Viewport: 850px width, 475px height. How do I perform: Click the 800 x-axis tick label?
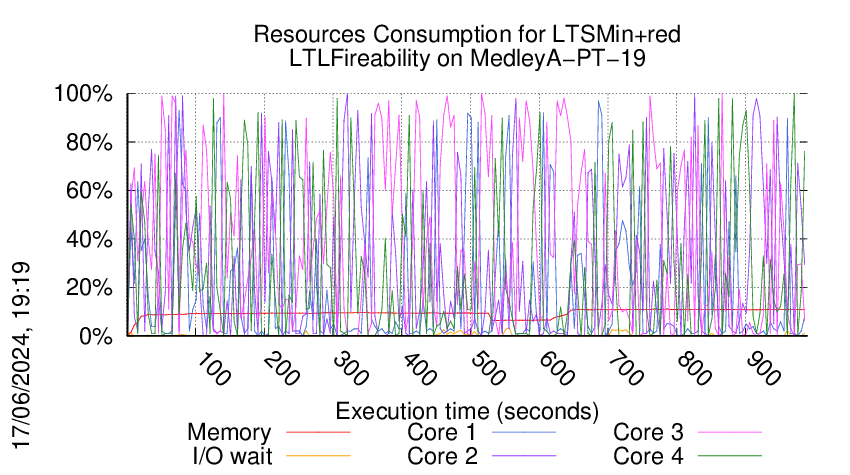[x=694, y=369]
